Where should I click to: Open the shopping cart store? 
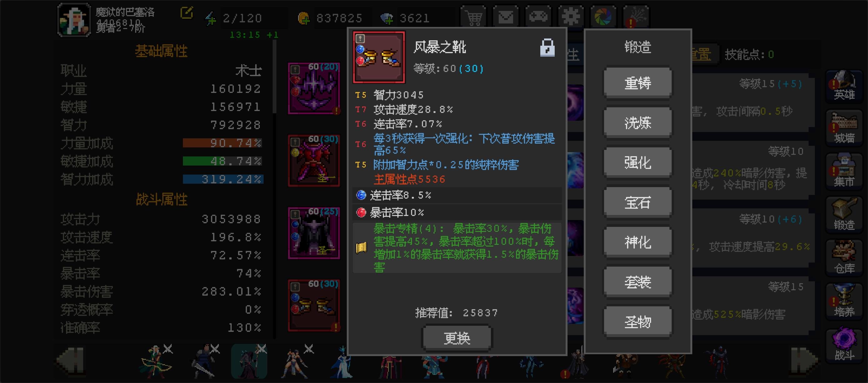coord(473,16)
